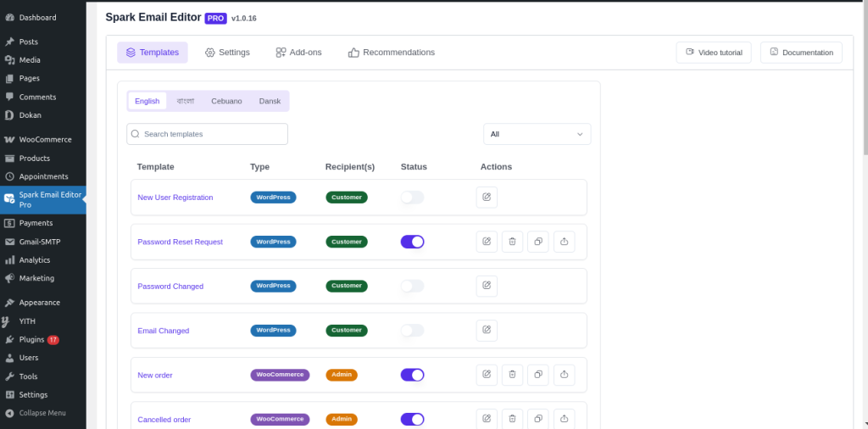Export the Password Reset Request template

[x=565, y=242]
